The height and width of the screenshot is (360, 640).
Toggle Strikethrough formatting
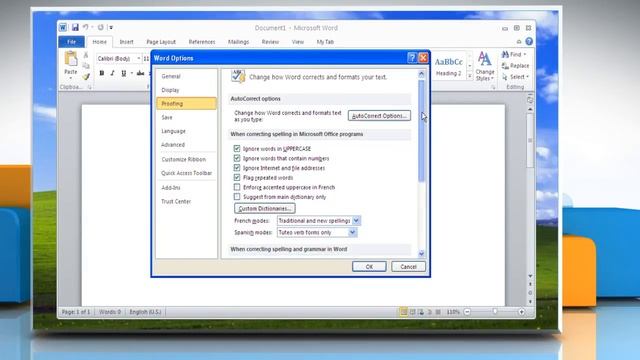(x=140, y=73)
